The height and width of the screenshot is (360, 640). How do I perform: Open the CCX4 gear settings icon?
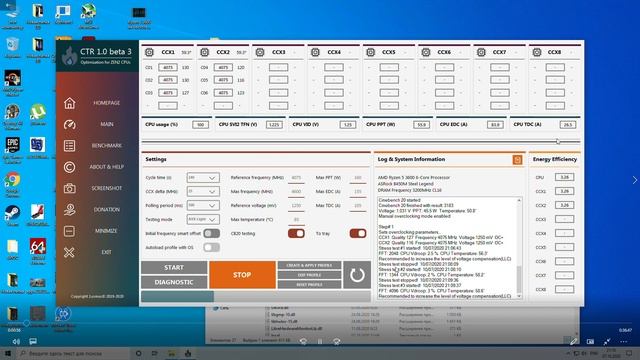[x=315, y=52]
